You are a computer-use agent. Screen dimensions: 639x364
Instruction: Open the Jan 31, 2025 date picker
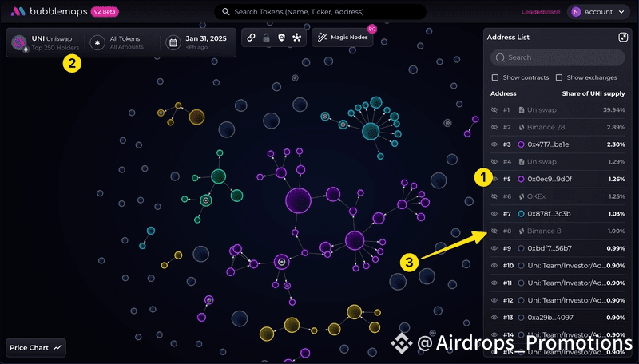[x=197, y=43]
